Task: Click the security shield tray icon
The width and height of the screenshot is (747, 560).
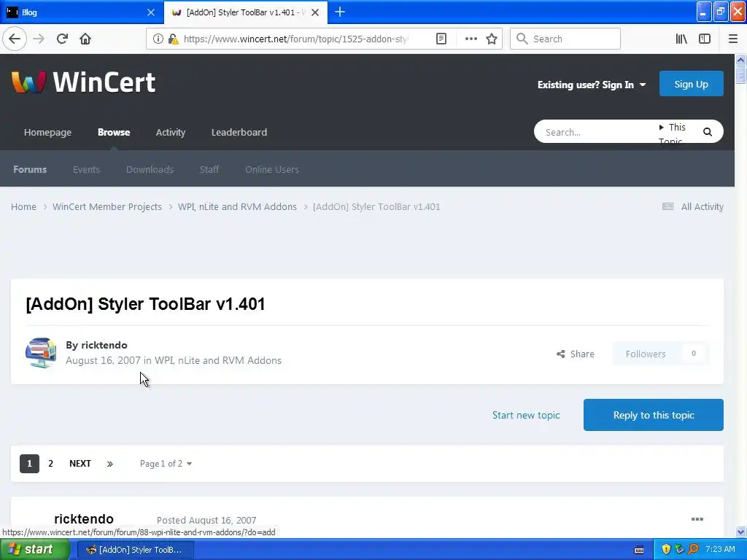Action: [666, 549]
